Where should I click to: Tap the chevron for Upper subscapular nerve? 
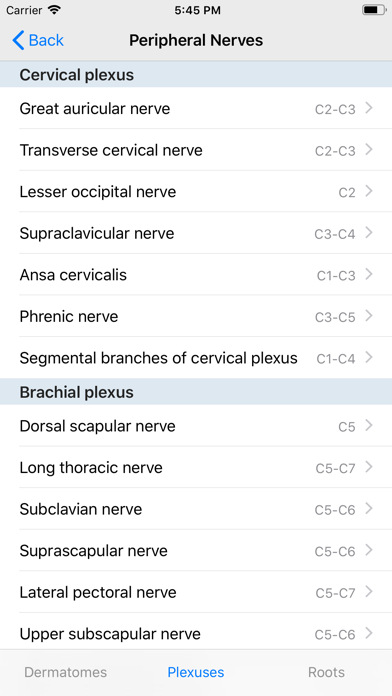click(x=368, y=633)
